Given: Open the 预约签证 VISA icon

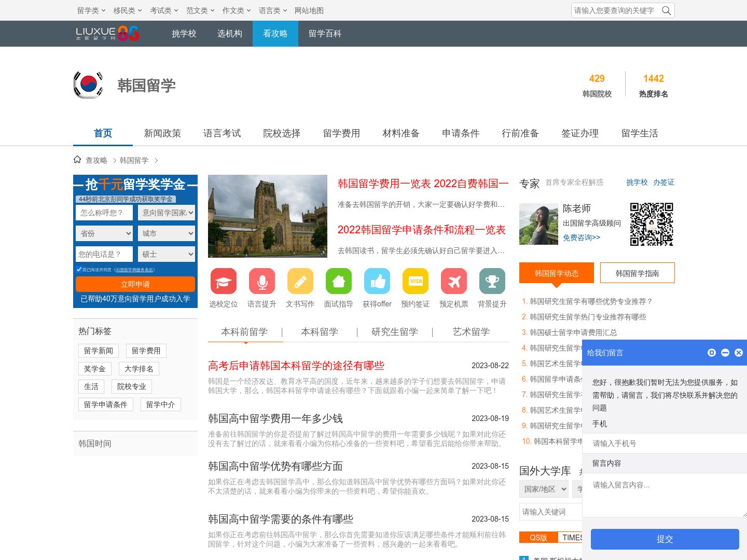Looking at the screenshot, I should coord(416,281).
